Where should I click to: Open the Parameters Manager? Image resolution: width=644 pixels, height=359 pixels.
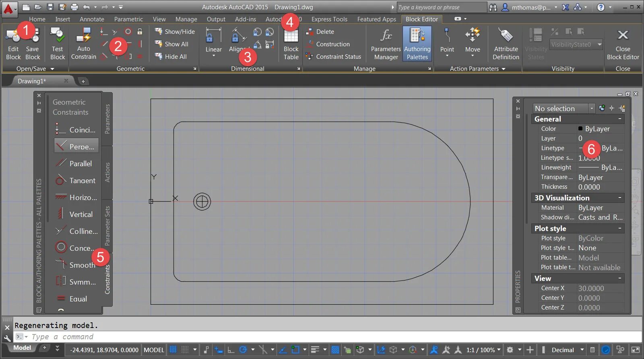(x=386, y=43)
